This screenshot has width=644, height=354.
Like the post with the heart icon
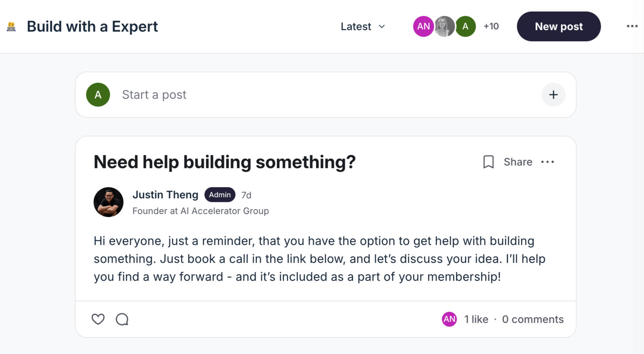98,319
